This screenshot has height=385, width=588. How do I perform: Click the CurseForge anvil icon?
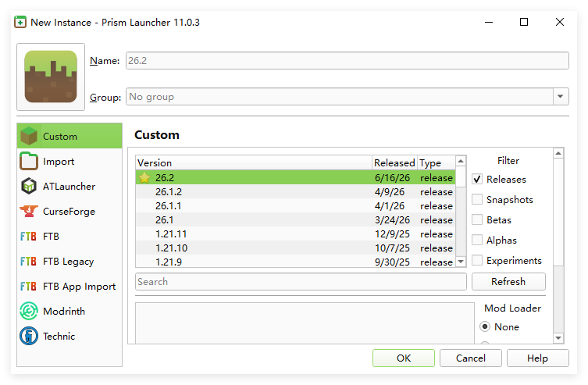click(29, 211)
